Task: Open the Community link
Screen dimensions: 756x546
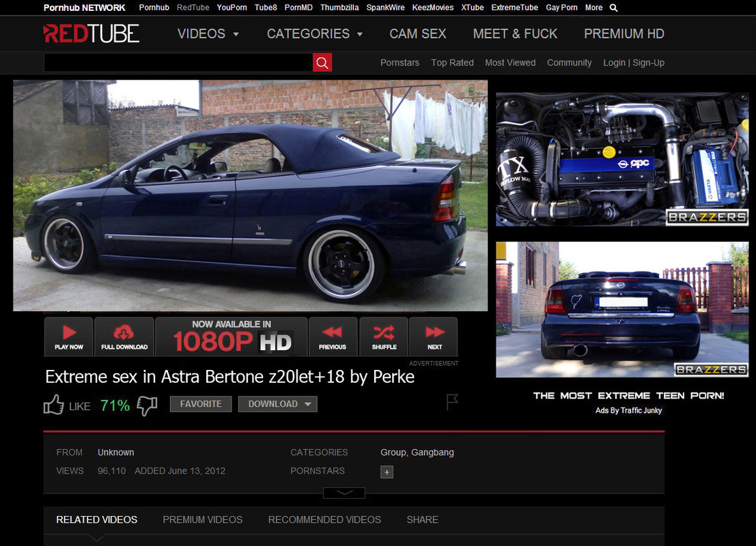Action: pyautogui.click(x=569, y=63)
